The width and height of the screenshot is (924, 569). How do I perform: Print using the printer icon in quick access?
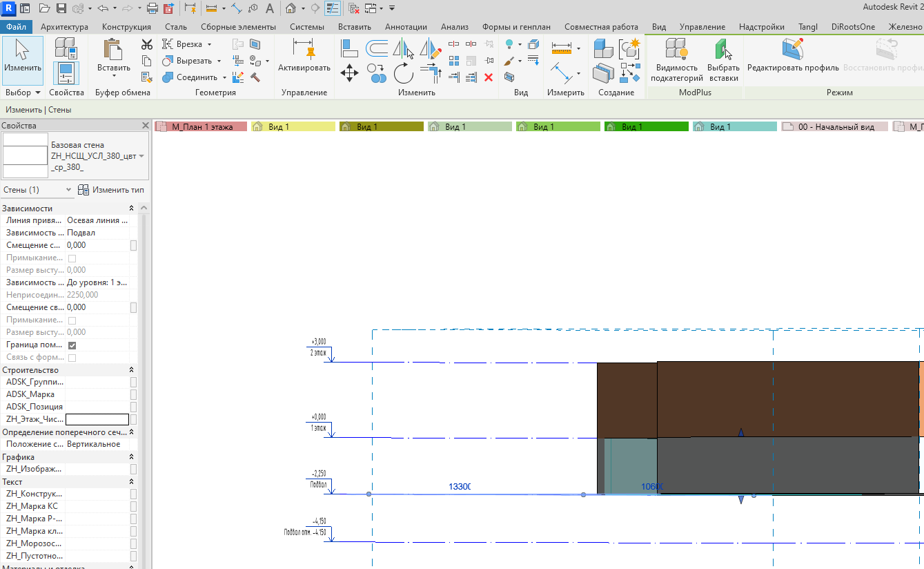pyautogui.click(x=153, y=8)
